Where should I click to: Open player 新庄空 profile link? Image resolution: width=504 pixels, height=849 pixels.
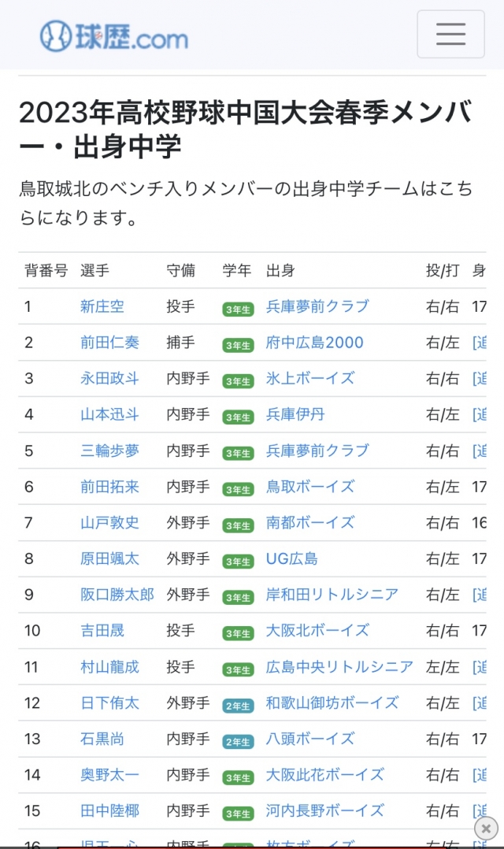[x=102, y=306]
